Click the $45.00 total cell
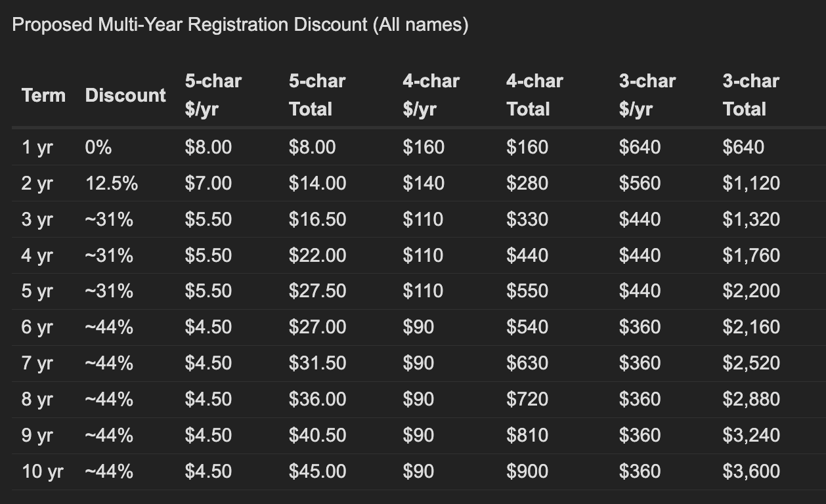This screenshot has width=826, height=504. point(317,471)
